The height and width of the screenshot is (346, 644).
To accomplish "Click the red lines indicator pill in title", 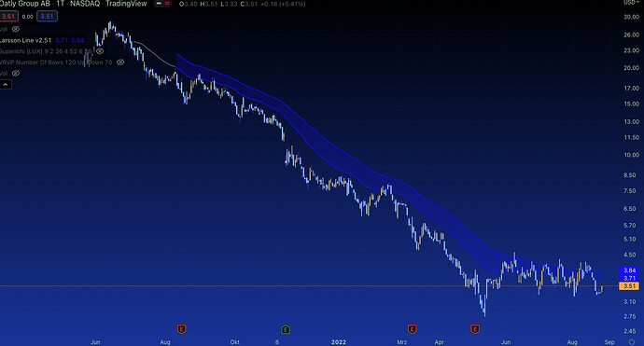I will click(167, 4).
